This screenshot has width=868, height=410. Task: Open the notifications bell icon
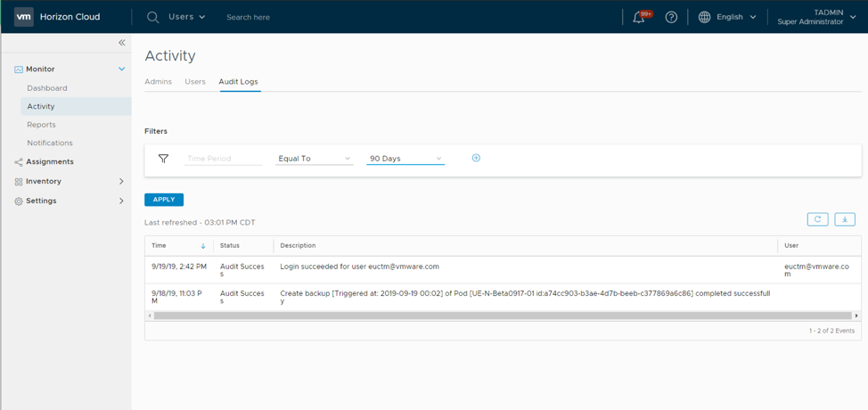click(639, 17)
